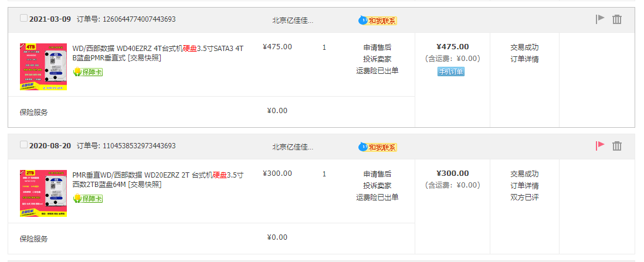Select the 2021-03-09 order checkbox
Screen dimensions: 644x262
(x=23, y=18)
